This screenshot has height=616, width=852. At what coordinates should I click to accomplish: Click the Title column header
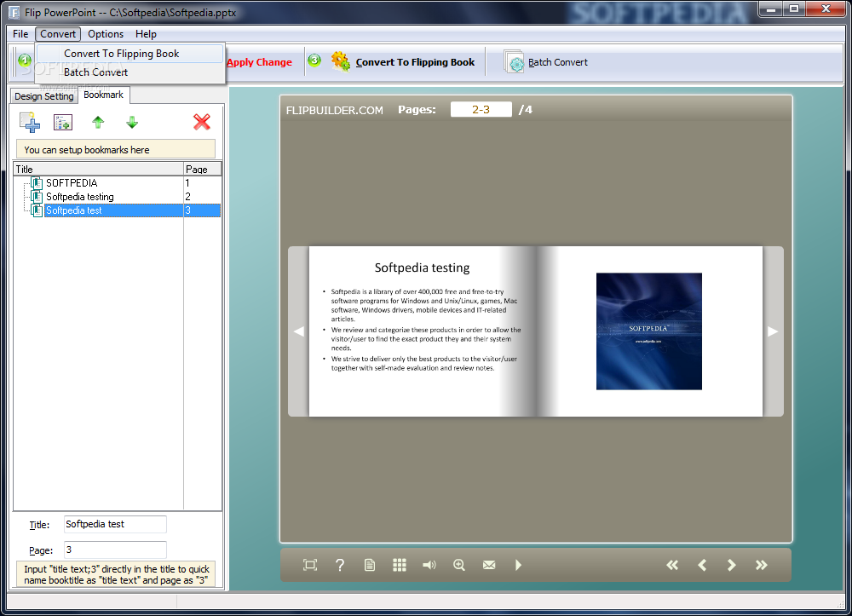pyautogui.click(x=98, y=169)
